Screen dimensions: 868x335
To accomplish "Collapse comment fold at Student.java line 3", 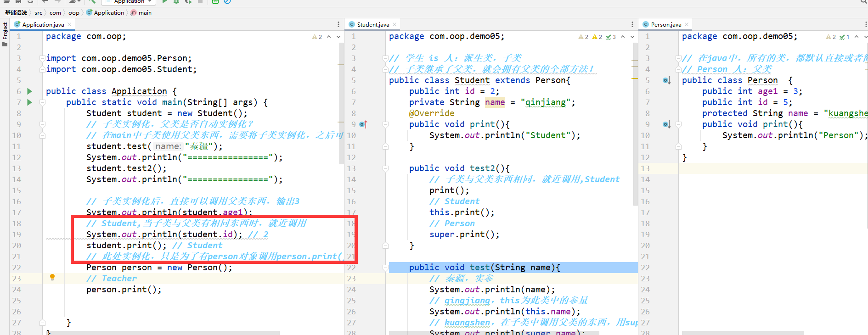I will tap(385, 58).
